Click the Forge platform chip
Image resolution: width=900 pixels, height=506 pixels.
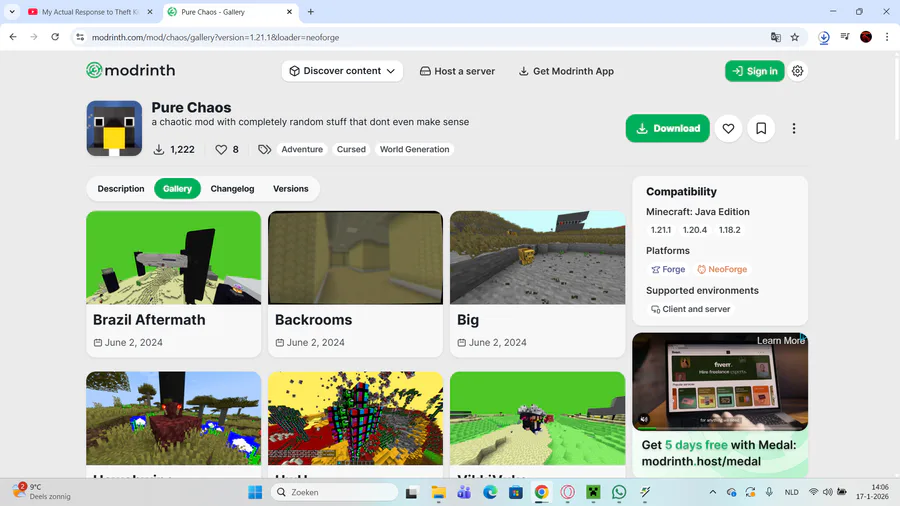click(668, 269)
